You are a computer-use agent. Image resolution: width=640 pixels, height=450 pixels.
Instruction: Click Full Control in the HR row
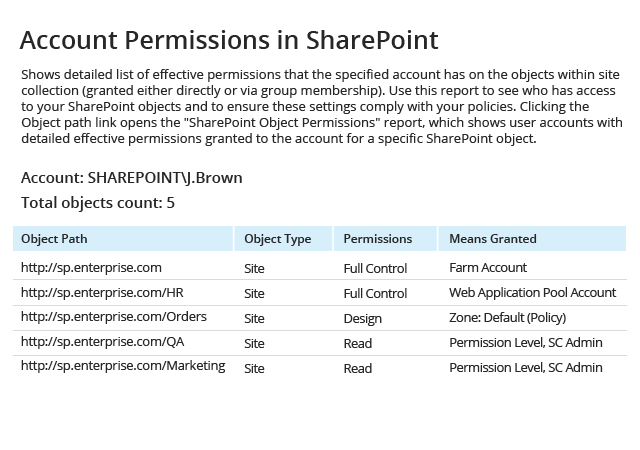point(376,294)
